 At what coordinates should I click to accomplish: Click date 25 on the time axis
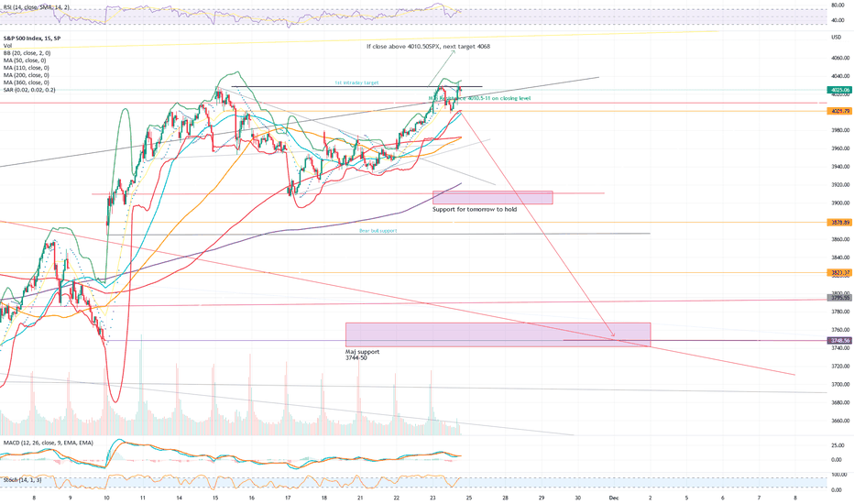pos(469,498)
